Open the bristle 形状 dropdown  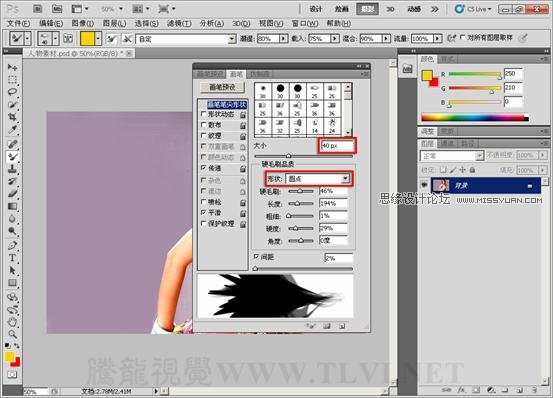346,179
